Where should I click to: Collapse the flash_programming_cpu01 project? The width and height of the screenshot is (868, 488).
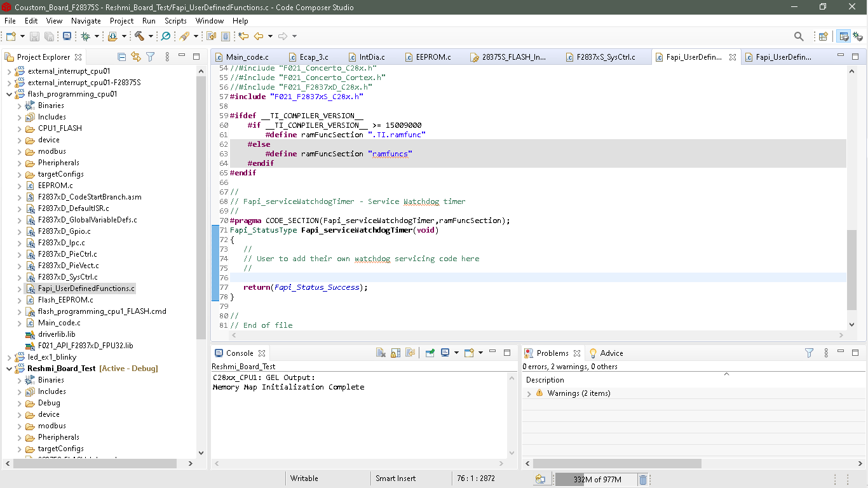coord(9,94)
